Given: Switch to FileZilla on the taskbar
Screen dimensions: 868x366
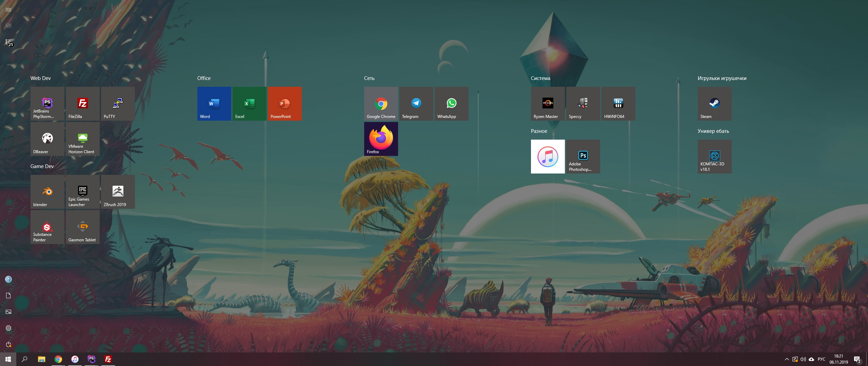Looking at the screenshot, I should [108, 359].
